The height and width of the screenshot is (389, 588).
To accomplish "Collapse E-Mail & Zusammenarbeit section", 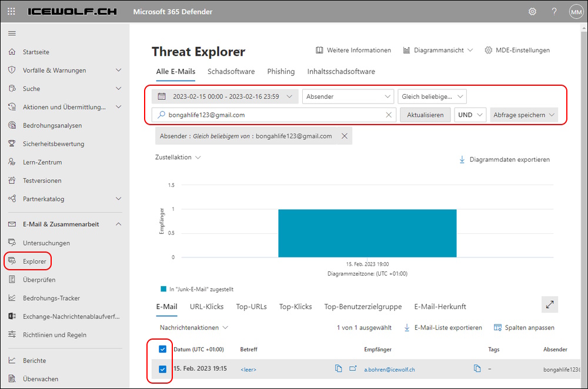I will click(x=119, y=224).
